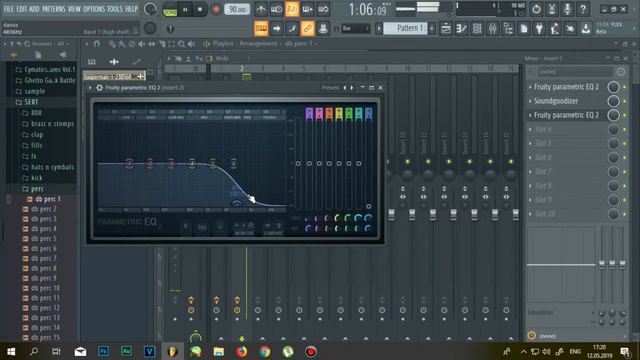This screenshot has width=640, height=360.
Task: Enable the step edit arrow icon
Action: click(x=276, y=29)
